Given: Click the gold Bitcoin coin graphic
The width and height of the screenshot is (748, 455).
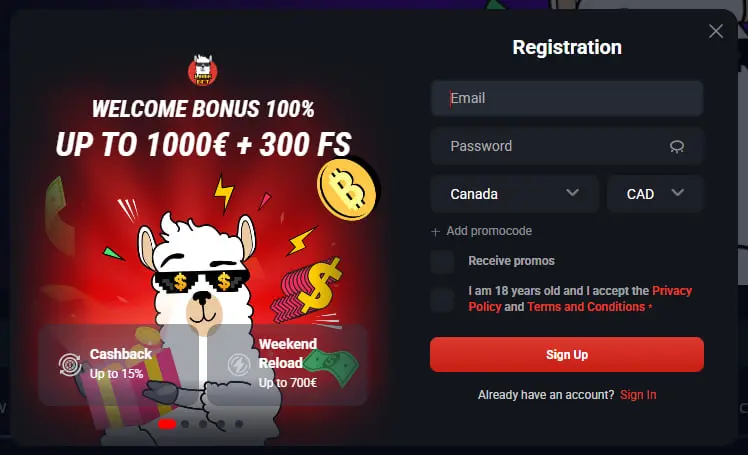Looking at the screenshot, I should click(347, 189).
